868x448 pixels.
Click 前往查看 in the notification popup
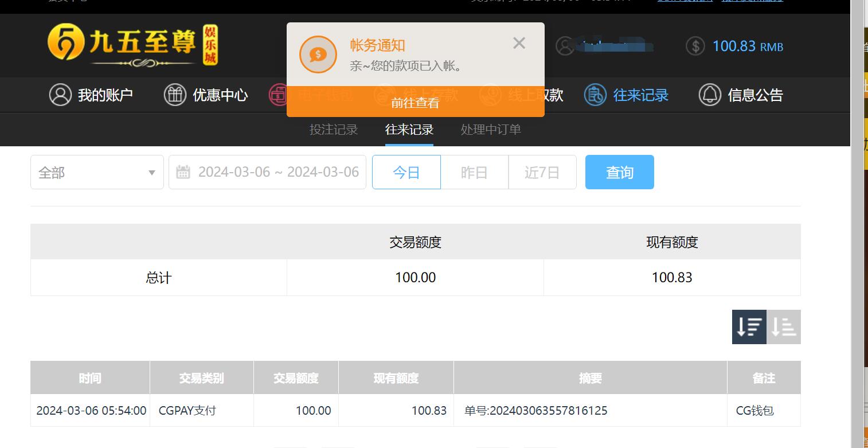(415, 103)
